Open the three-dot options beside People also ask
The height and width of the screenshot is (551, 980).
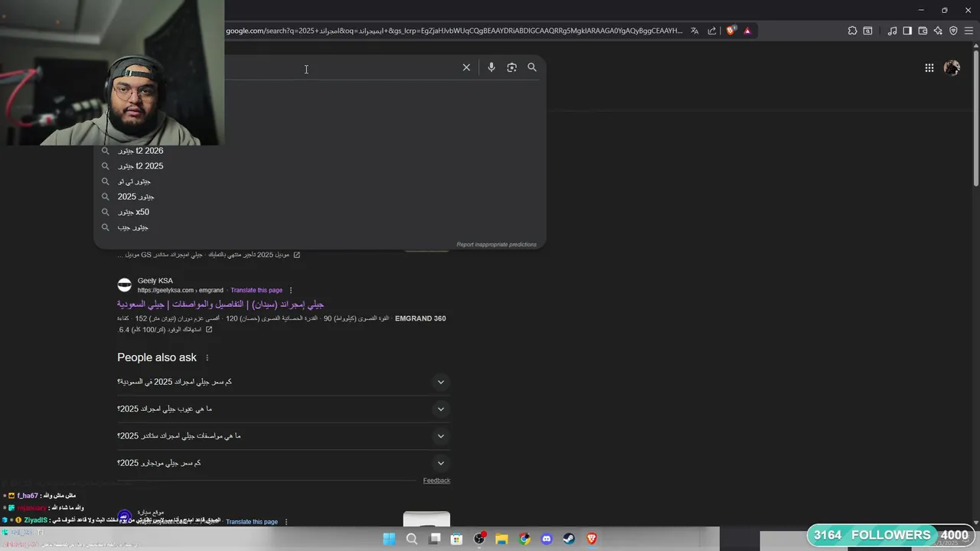click(207, 357)
